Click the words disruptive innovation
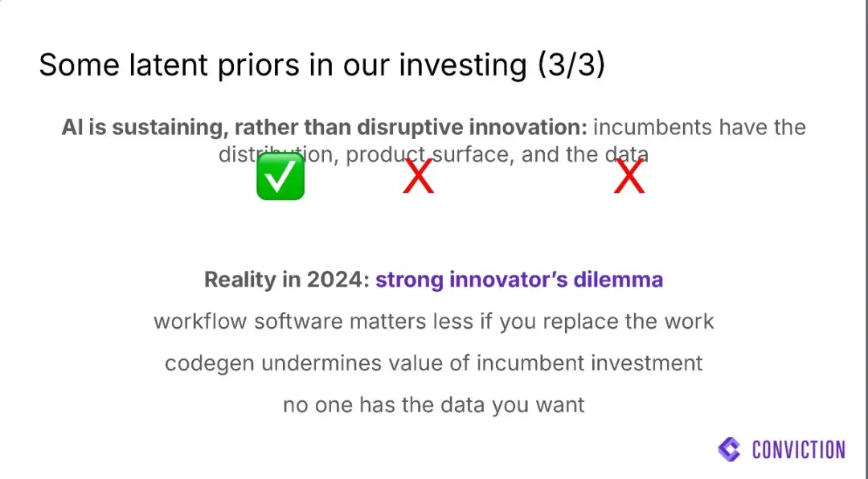Viewport: 868px width, 479px height. pyautogui.click(x=472, y=127)
